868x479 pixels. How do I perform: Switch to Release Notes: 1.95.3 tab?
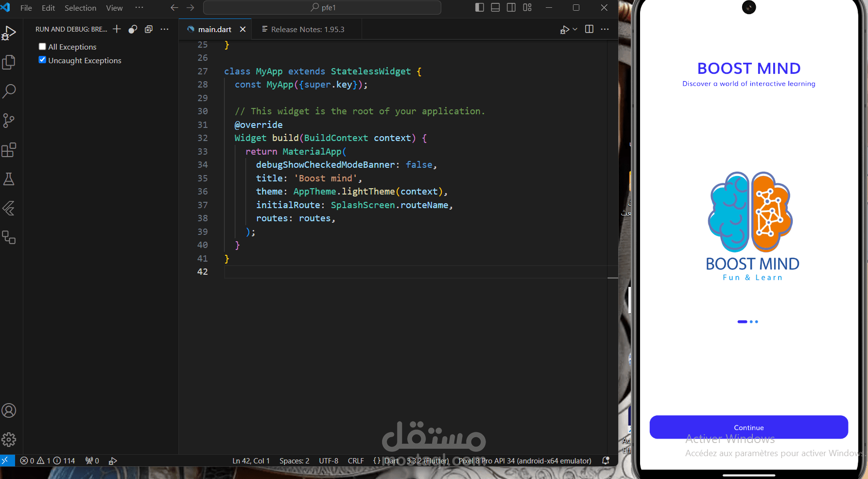[307, 29]
